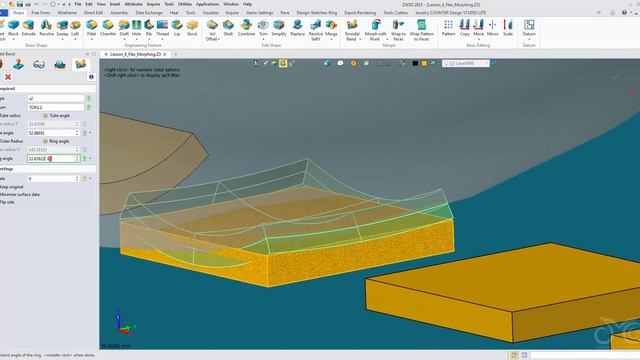Click the save icon in quick access bar
Viewport: 640px width, 360px height.
pos(19,4)
